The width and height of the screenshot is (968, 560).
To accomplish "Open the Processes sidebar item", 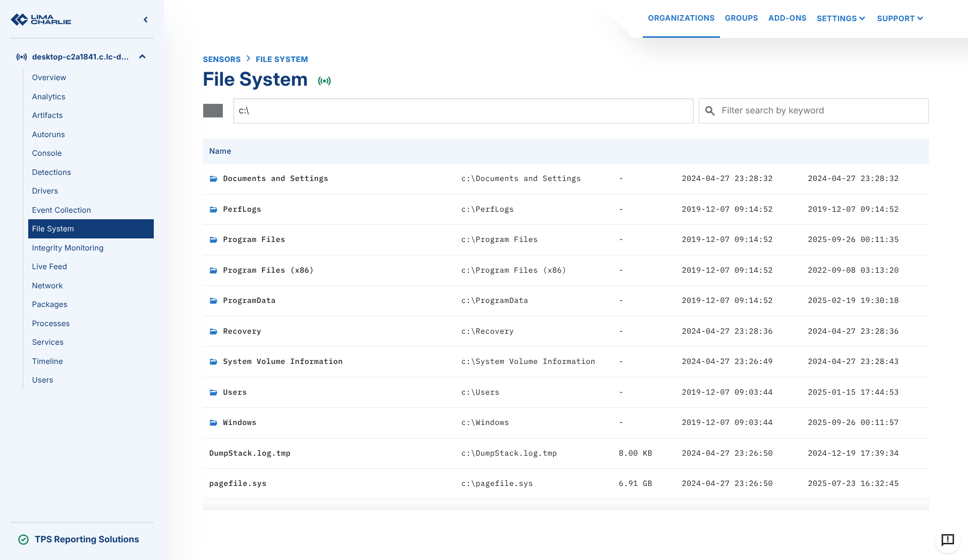I will tap(51, 324).
